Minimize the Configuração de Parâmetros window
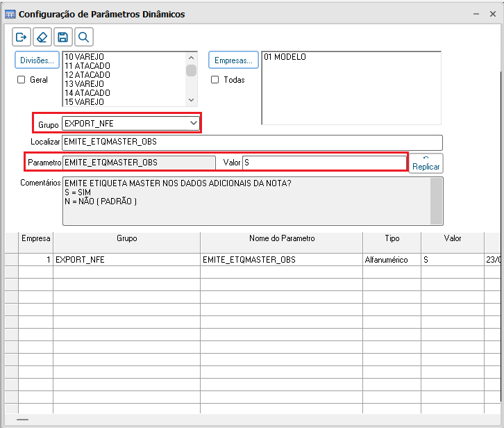Viewport: 504px width, 428px height. (x=476, y=14)
